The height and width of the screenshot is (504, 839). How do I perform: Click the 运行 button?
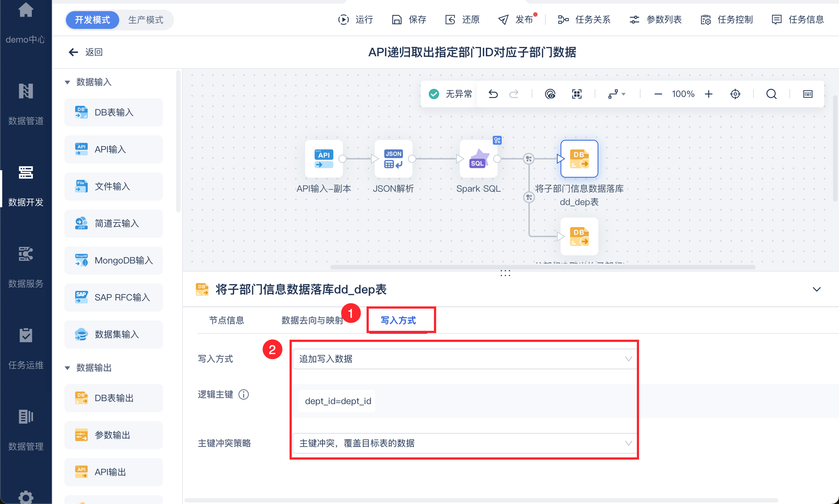tap(355, 20)
